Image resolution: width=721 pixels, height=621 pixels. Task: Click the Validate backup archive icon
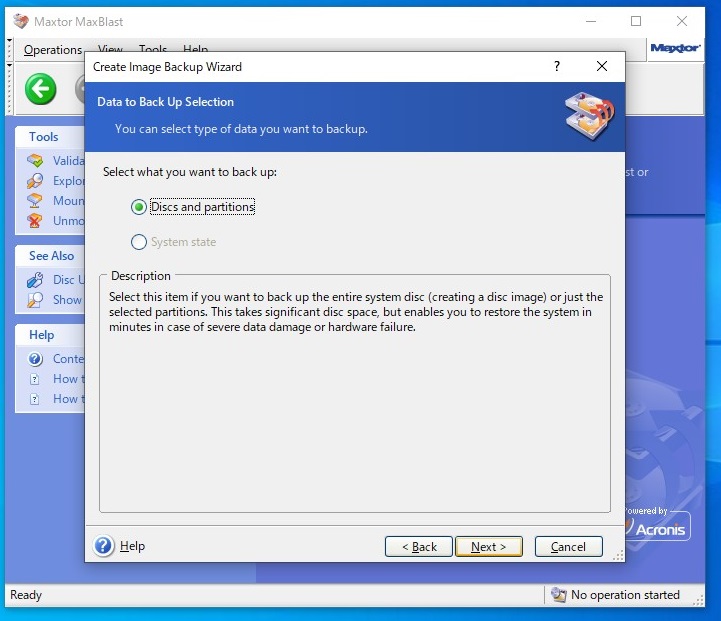click(35, 160)
